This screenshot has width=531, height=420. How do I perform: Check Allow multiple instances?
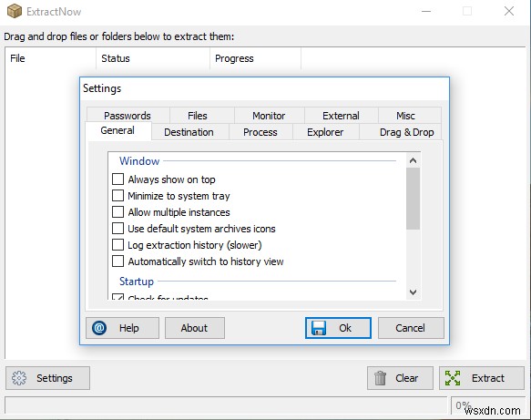click(117, 211)
